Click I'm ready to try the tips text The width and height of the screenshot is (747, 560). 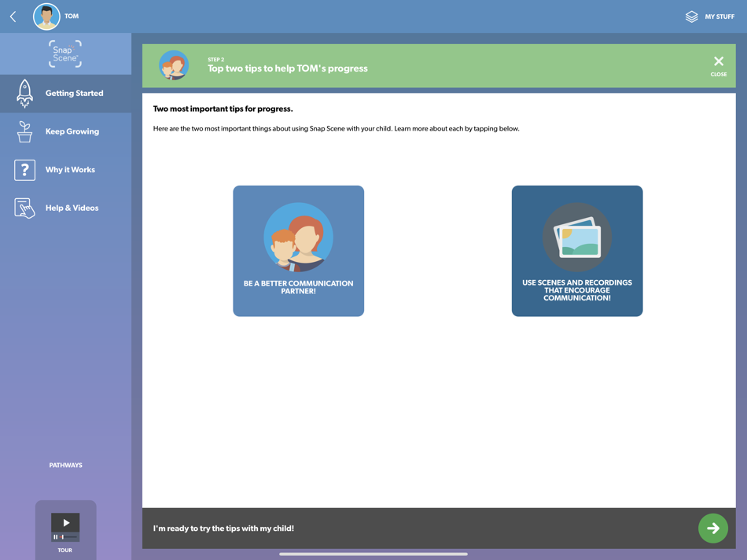[223, 528]
